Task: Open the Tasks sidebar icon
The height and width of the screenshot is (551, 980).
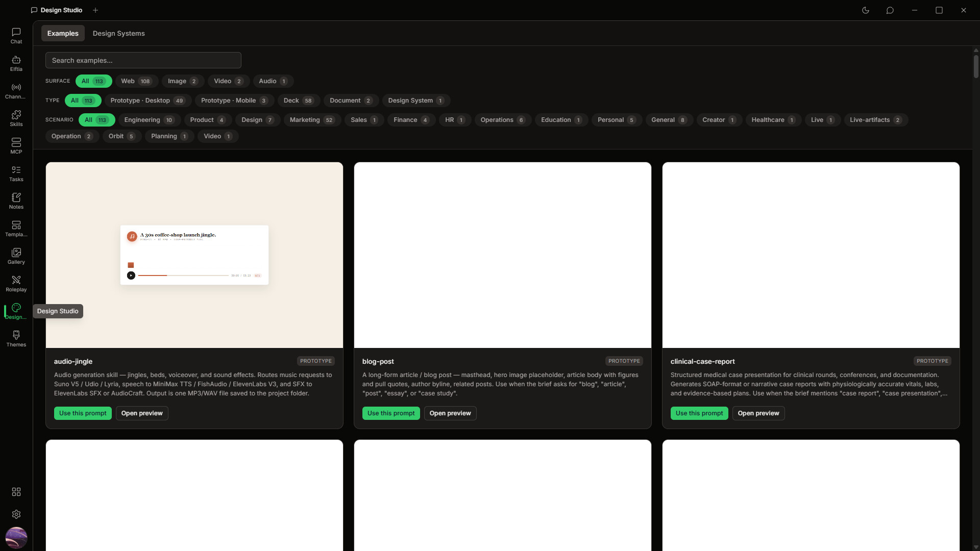Action: [16, 173]
